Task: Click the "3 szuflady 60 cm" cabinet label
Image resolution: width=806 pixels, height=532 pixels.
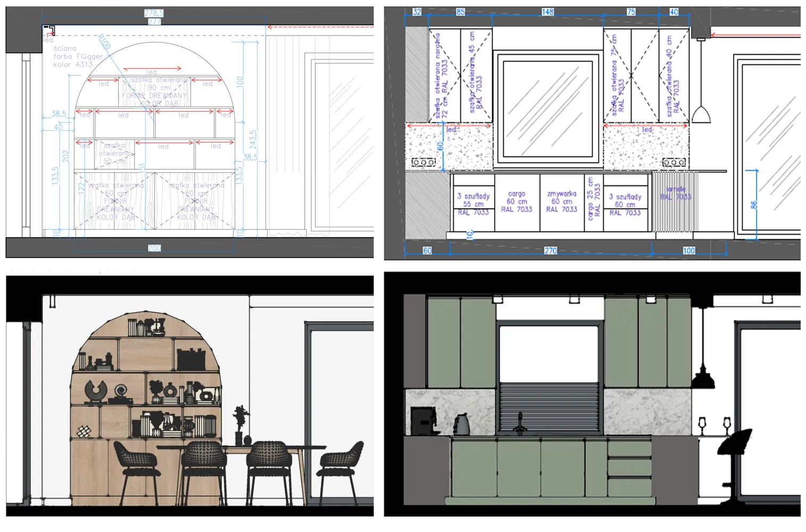Action: point(625,201)
